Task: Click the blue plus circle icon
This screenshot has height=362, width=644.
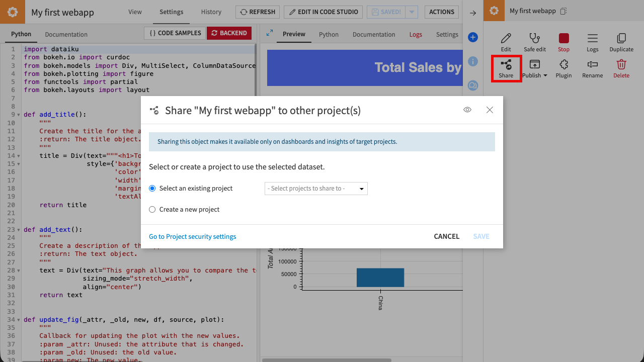Action: coord(473,37)
